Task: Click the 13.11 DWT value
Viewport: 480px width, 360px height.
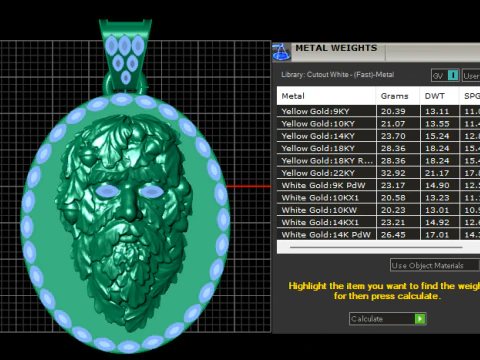Action: pyautogui.click(x=437, y=111)
